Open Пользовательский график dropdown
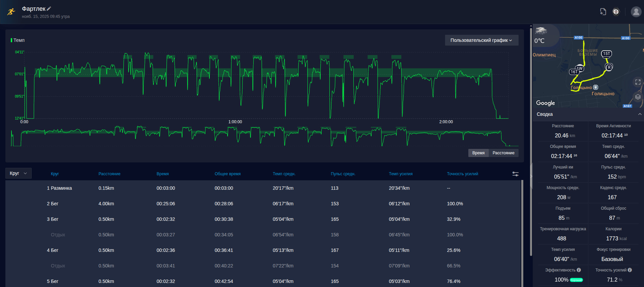This screenshot has height=287, width=644. click(481, 40)
